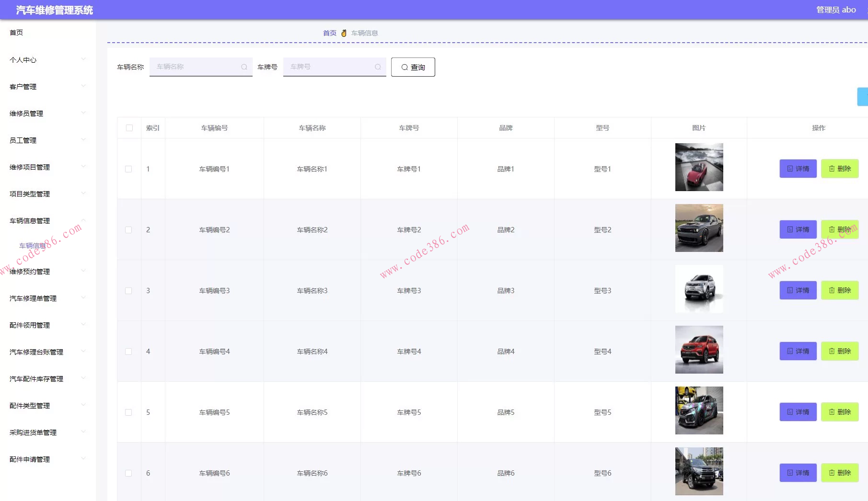Screen dimensions: 868x501
Task: Click the 车辆名称 search input field
Action: [x=197, y=67]
